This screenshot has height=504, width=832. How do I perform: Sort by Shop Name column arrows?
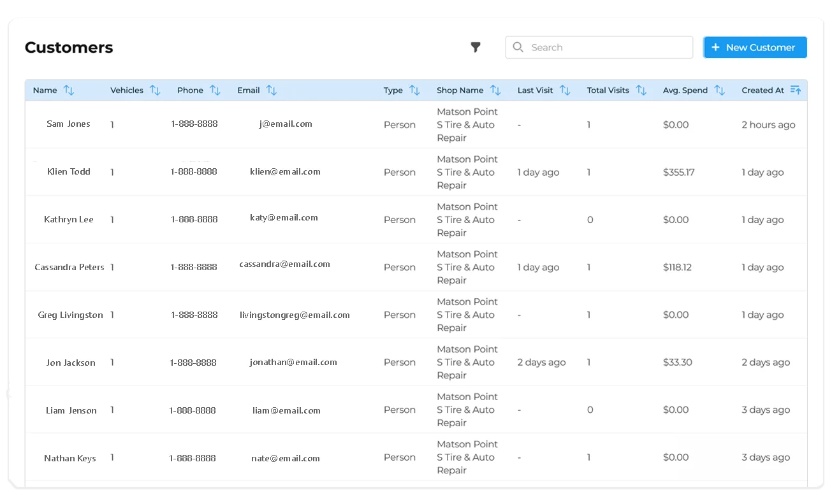pos(495,90)
